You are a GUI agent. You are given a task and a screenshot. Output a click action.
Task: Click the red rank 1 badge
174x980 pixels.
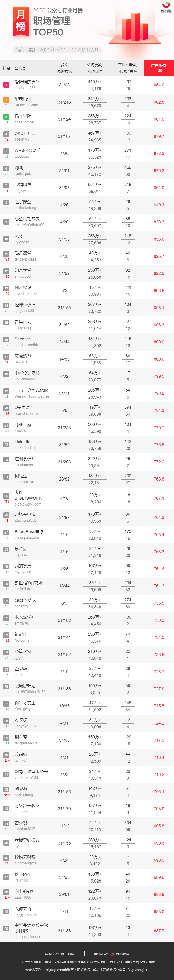6,85
